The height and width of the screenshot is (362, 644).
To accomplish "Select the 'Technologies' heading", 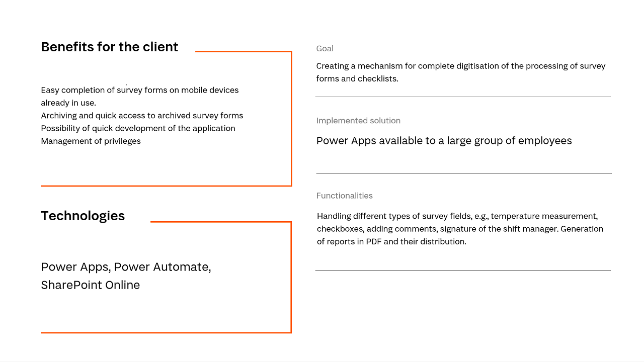I will click(x=83, y=216).
